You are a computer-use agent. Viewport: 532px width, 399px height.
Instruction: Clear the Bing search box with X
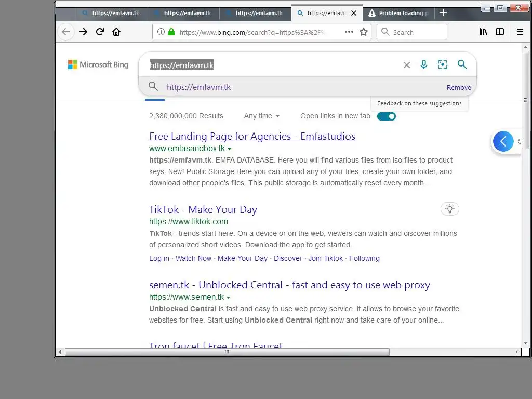[x=406, y=65]
